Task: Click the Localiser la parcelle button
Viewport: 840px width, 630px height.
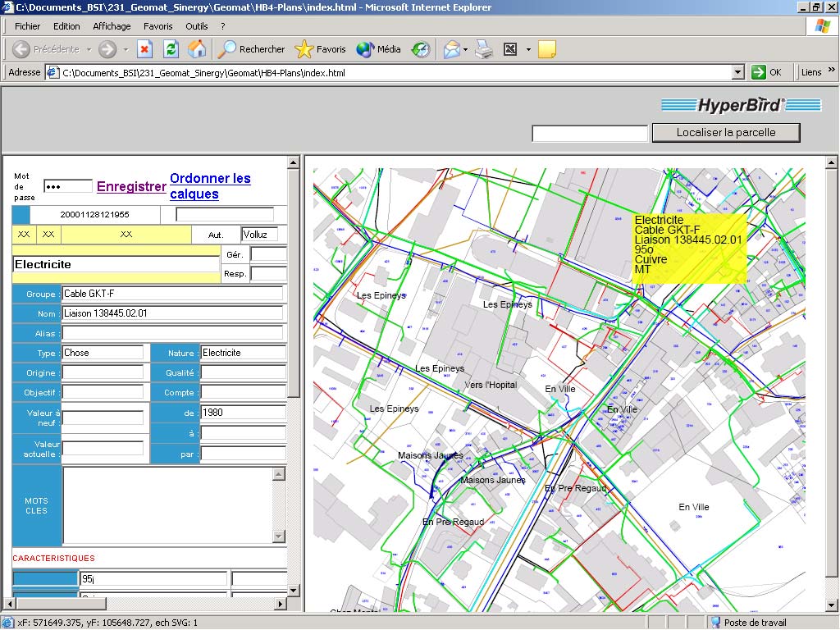Action: point(726,132)
